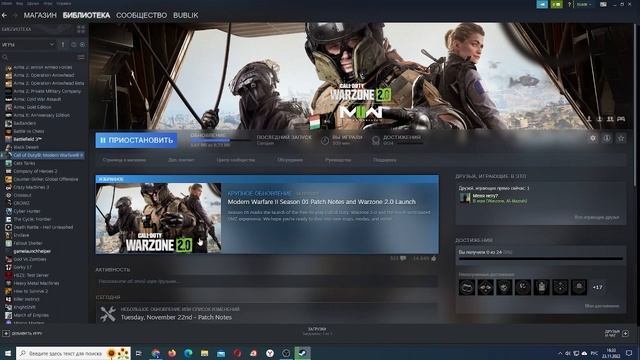Expand the system tray hidden icons chevron

tap(560, 353)
